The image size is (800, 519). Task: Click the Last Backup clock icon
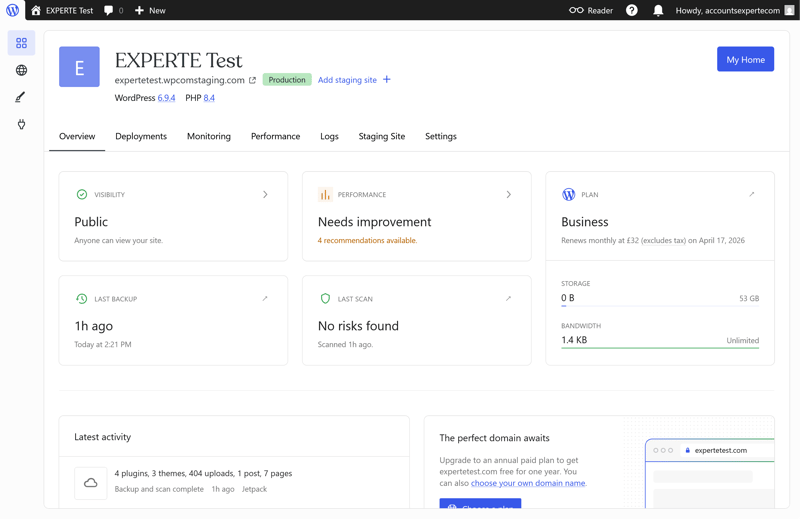tap(82, 299)
